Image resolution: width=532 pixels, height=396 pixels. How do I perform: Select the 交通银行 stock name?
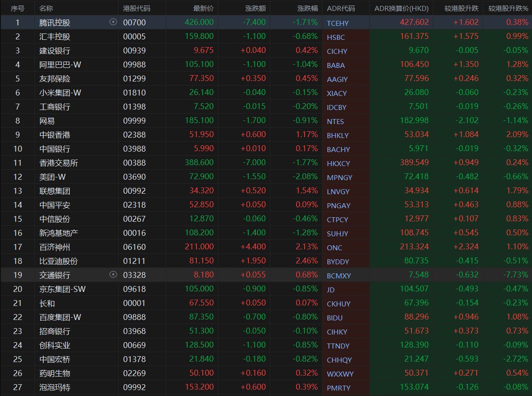(x=55, y=275)
